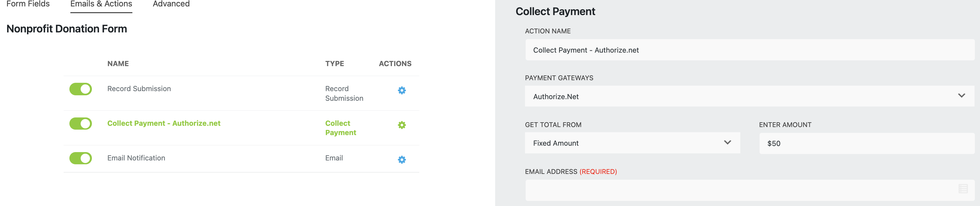Image resolution: width=980 pixels, height=206 pixels.
Task: Click the Nonprofit Donation Form heading
Action: pos(66,29)
